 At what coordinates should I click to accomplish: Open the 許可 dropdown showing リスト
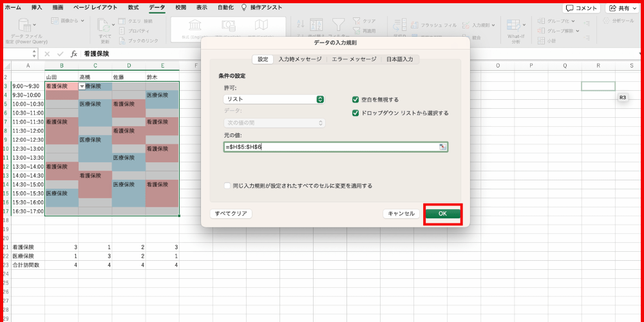click(x=274, y=99)
